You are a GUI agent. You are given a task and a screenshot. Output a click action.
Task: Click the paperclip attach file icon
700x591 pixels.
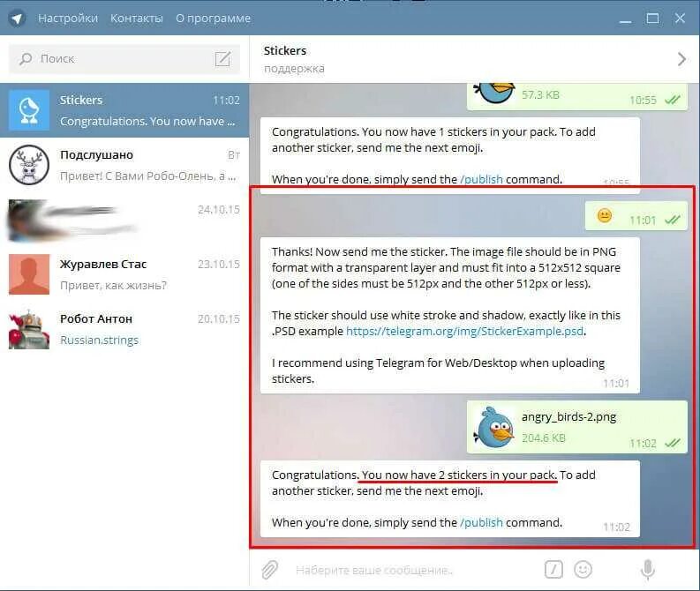(269, 570)
